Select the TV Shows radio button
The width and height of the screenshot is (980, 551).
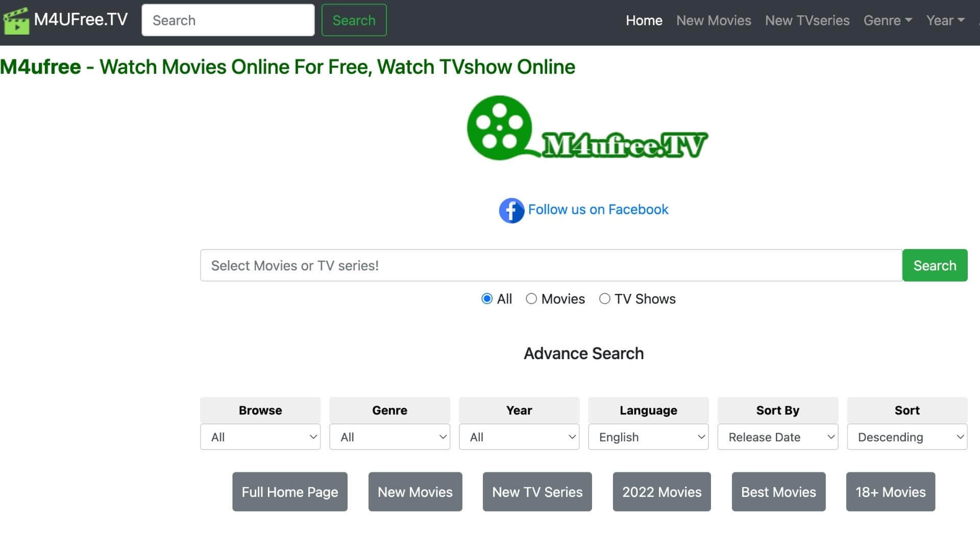pyautogui.click(x=605, y=298)
